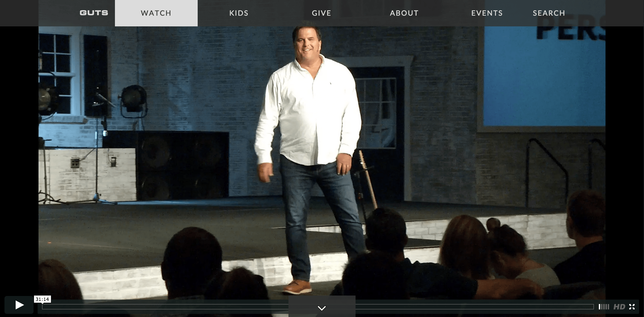The image size is (644, 317).
Task: Toggle HD video quality
Action: click(x=619, y=307)
